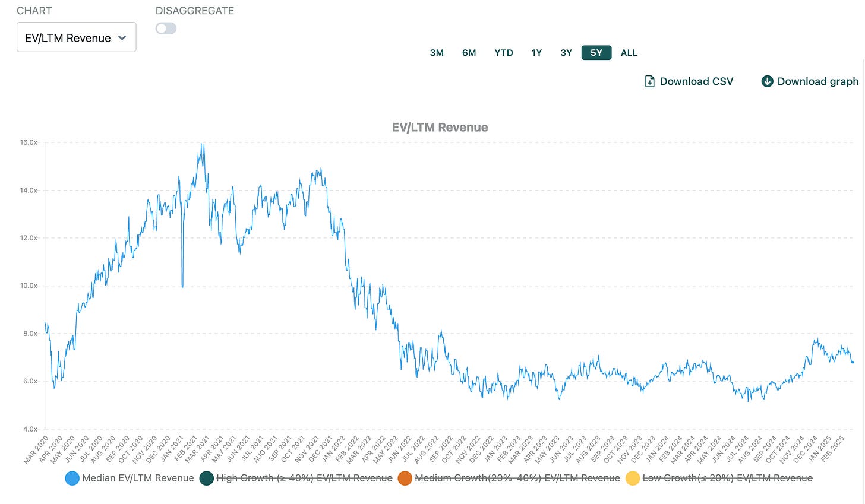Select the YTD range option
Viewport: 865px width, 504px height.
pos(504,53)
